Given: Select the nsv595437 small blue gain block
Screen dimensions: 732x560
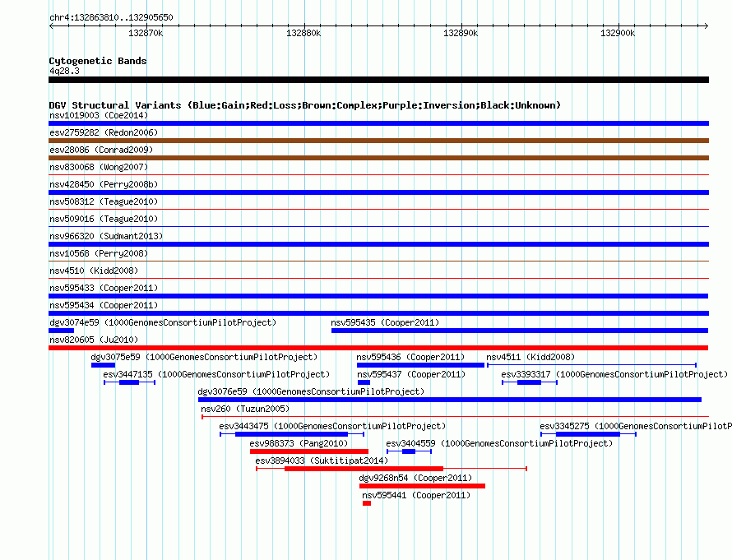Looking at the screenshot, I should 364,382.
